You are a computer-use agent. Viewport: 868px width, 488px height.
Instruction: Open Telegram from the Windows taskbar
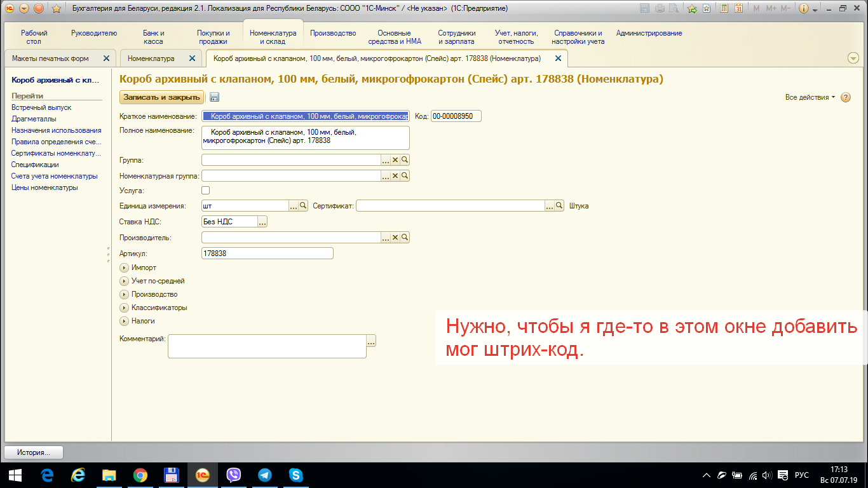click(x=265, y=475)
